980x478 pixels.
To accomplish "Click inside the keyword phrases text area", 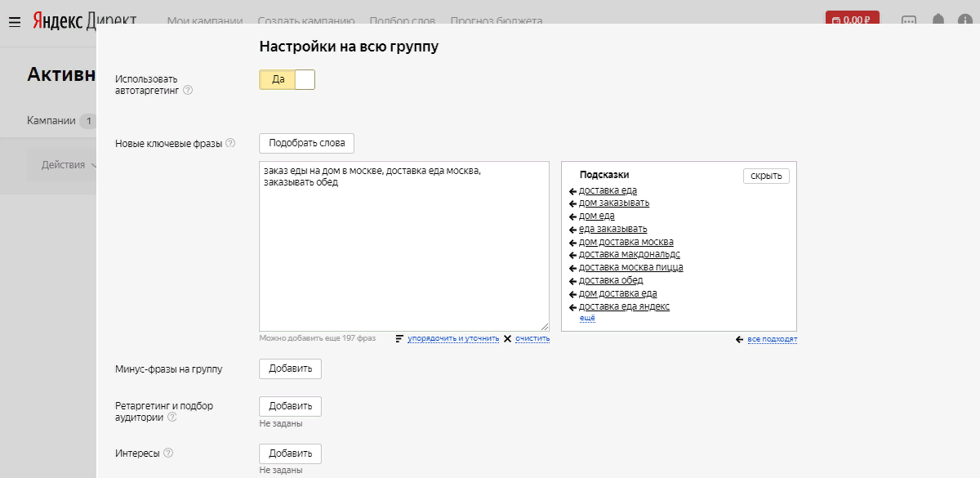I will pyautogui.click(x=403, y=245).
